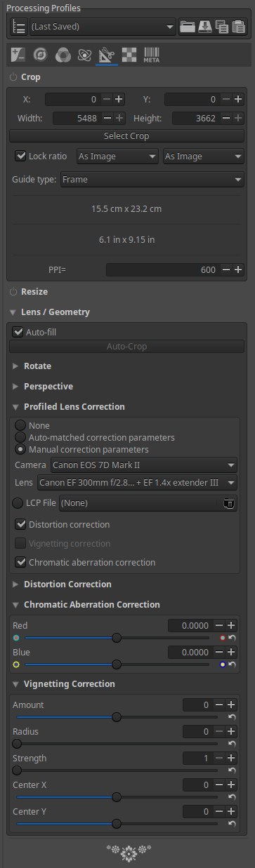Click the vignetting Amount slider handle
255x868 pixels.
(117, 717)
